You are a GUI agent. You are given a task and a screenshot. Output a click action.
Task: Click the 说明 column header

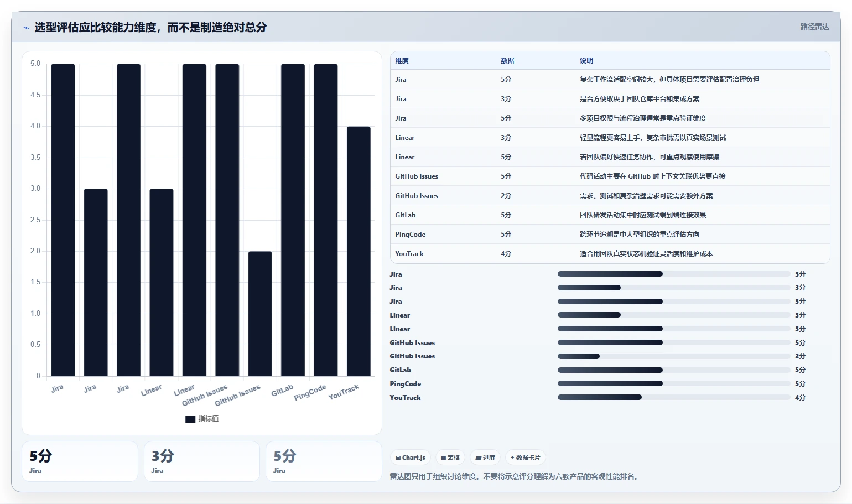pyautogui.click(x=586, y=61)
